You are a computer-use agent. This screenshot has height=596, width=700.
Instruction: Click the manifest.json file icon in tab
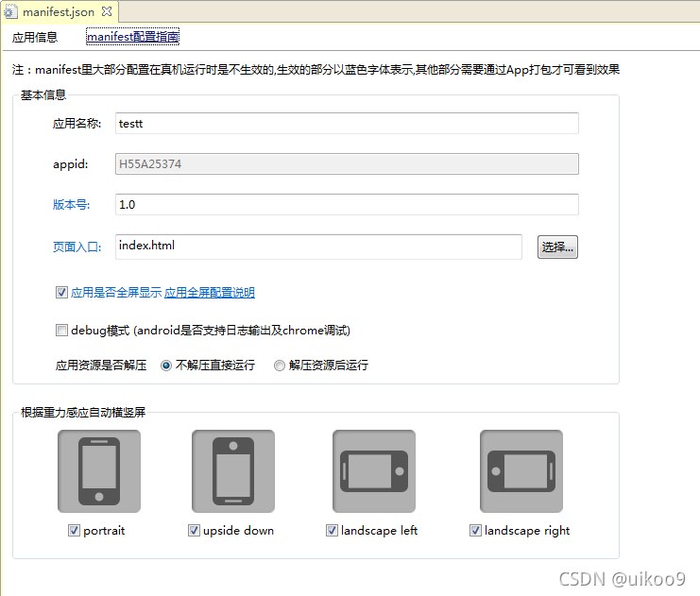[10, 12]
